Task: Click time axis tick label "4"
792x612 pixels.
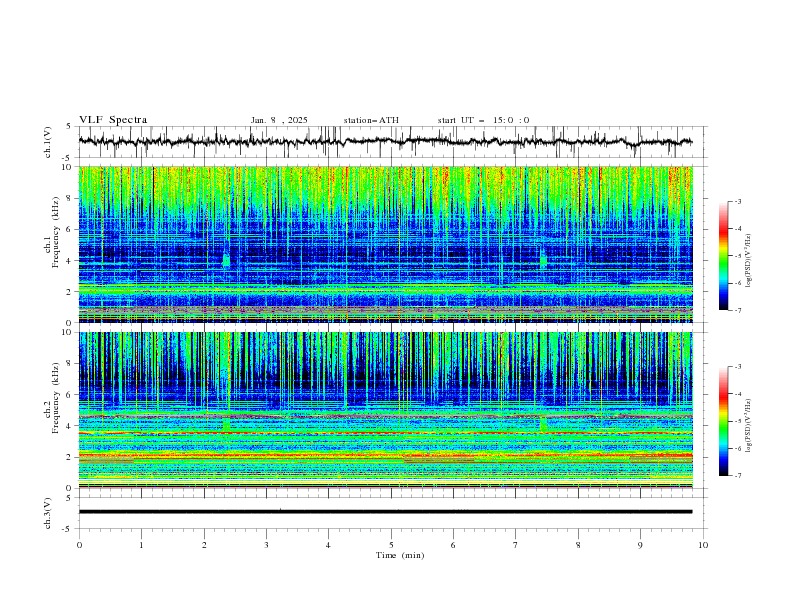Action: pos(329,545)
